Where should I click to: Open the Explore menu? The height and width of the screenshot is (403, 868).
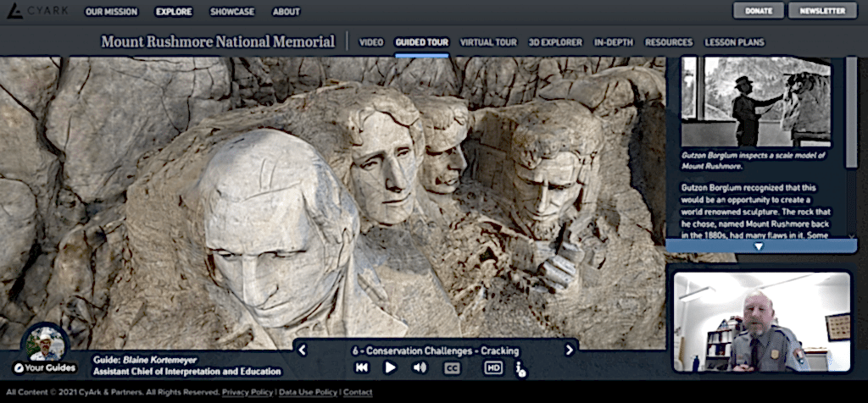pyautogui.click(x=174, y=12)
